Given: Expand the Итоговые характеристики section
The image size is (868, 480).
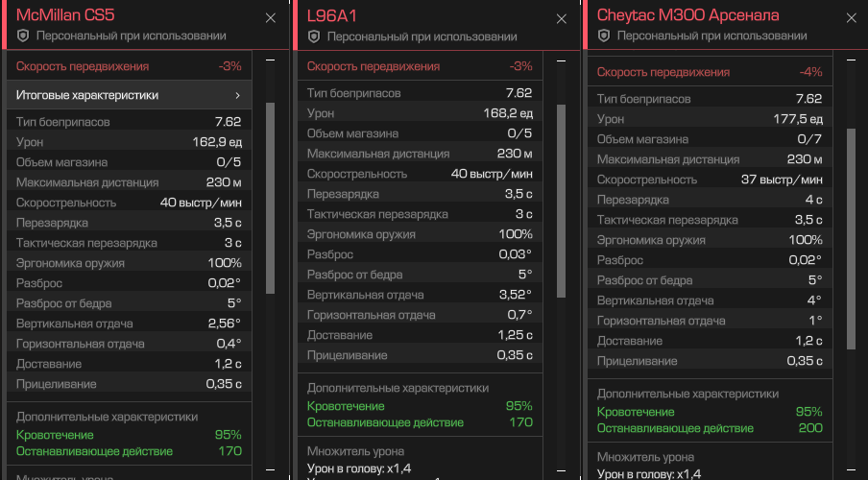Looking at the screenshot, I should (x=129, y=95).
